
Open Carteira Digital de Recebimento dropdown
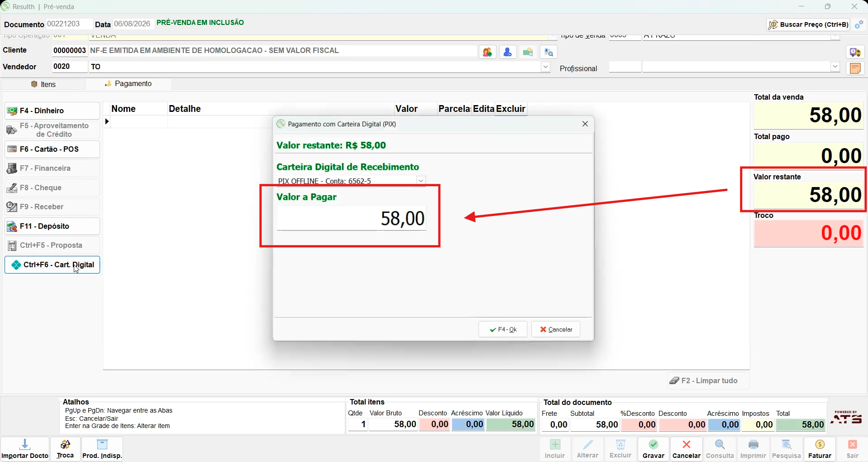click(421, 181)
